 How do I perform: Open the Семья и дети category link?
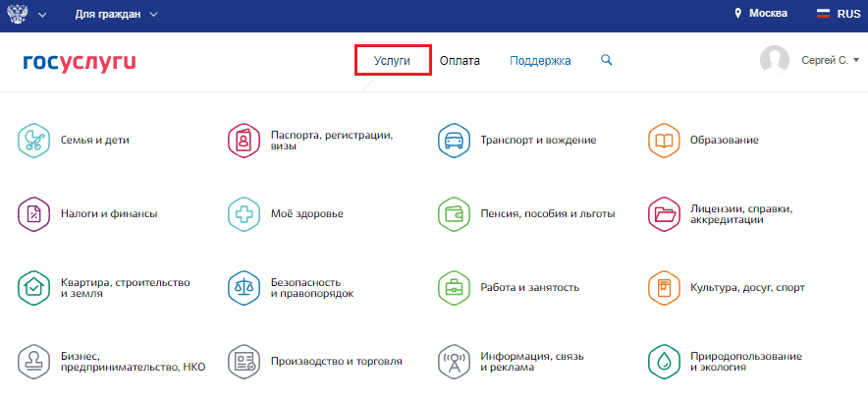tap(94, 141)
